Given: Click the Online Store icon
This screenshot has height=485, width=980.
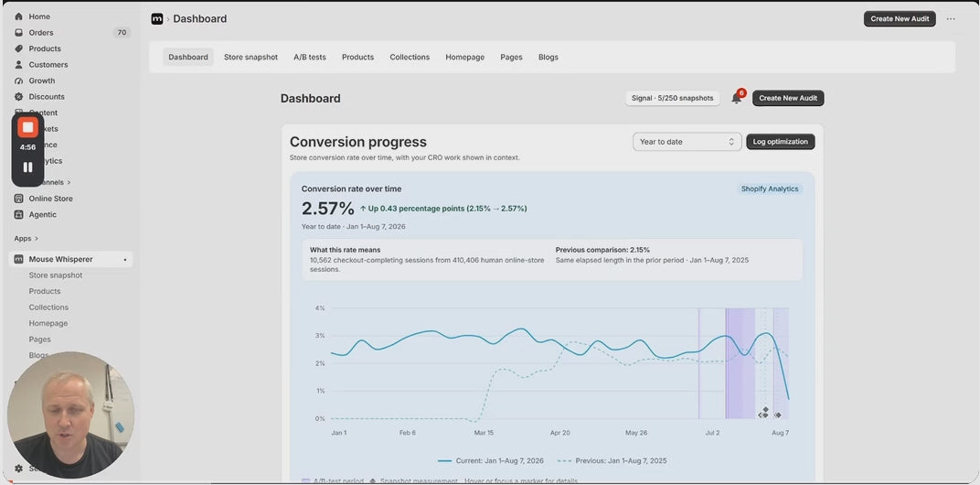Looking at the screenshot, I should 19,199.
